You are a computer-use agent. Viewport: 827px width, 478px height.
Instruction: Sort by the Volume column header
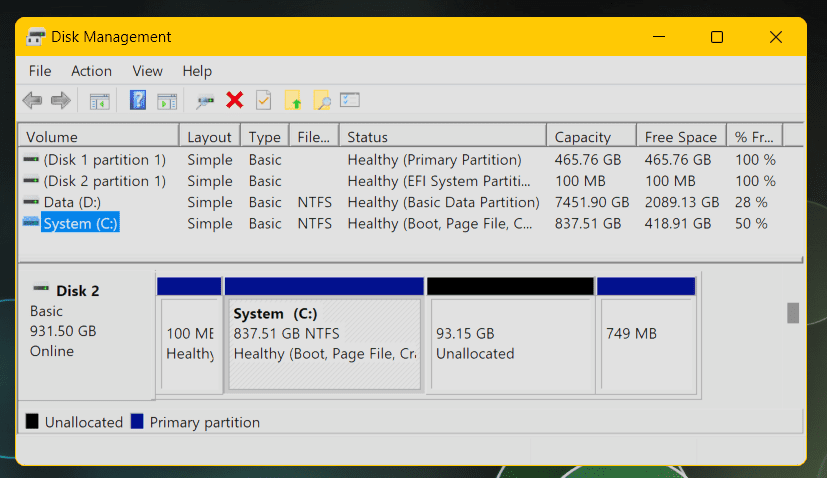tap(99, 137)
